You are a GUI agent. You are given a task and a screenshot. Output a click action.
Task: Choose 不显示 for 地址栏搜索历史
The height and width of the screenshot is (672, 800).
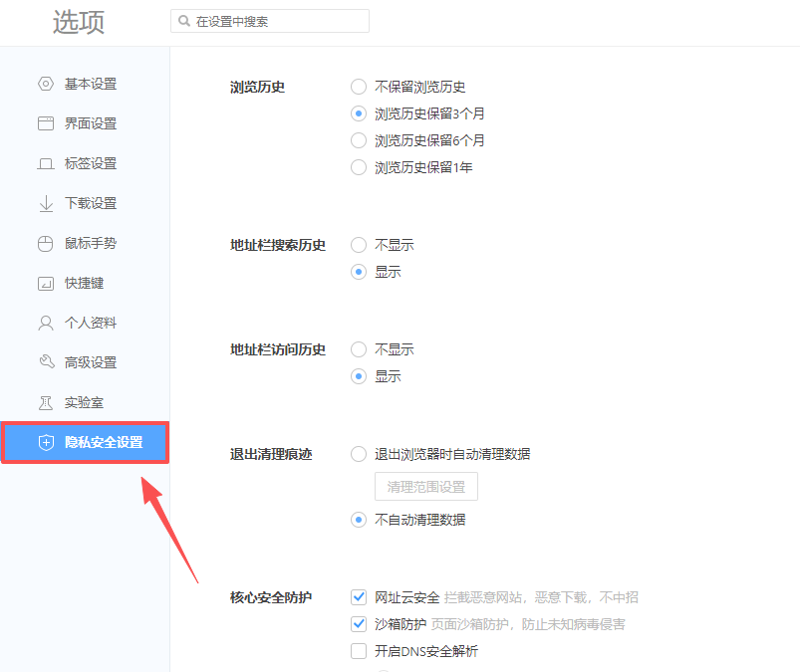(359, 245)
